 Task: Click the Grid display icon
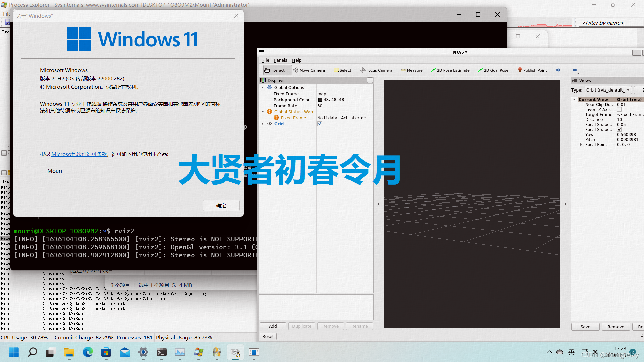pos(269,124)
